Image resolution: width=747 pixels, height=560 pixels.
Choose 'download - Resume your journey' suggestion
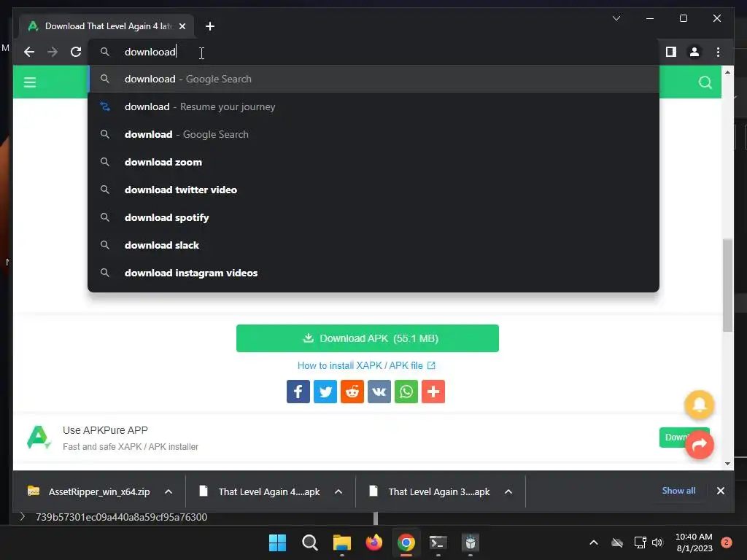373,106
